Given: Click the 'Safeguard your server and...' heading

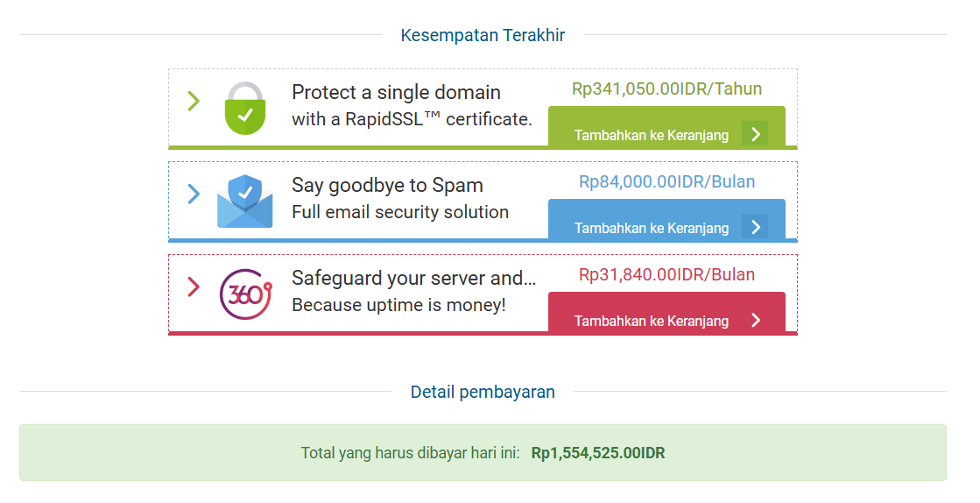Looking at the screenshot, I should tap(413, 278).
